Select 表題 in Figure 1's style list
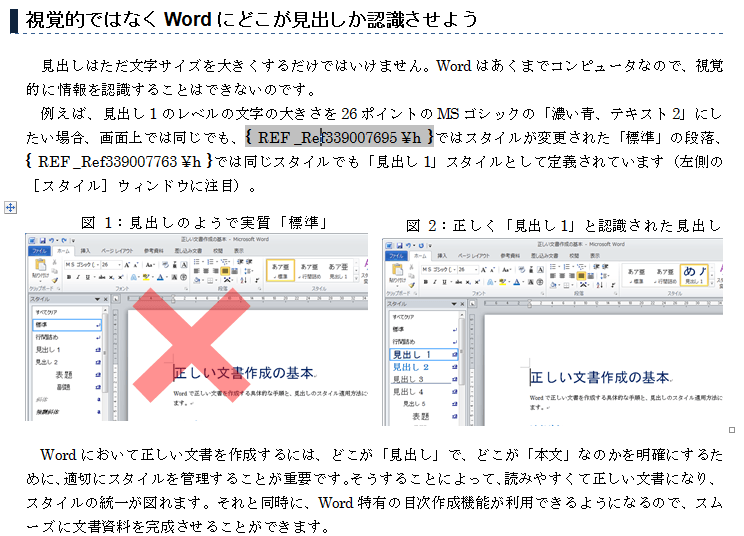Viewport: 744px width, 536px height. coord(67,375)
